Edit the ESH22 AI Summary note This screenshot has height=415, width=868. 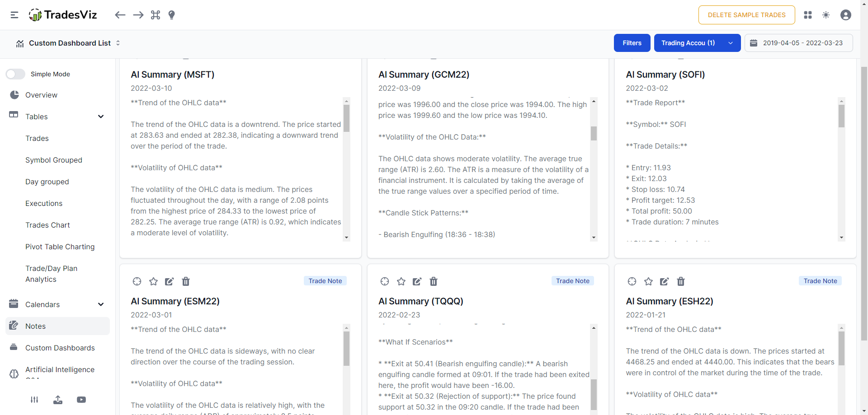[x=665, y=281]
